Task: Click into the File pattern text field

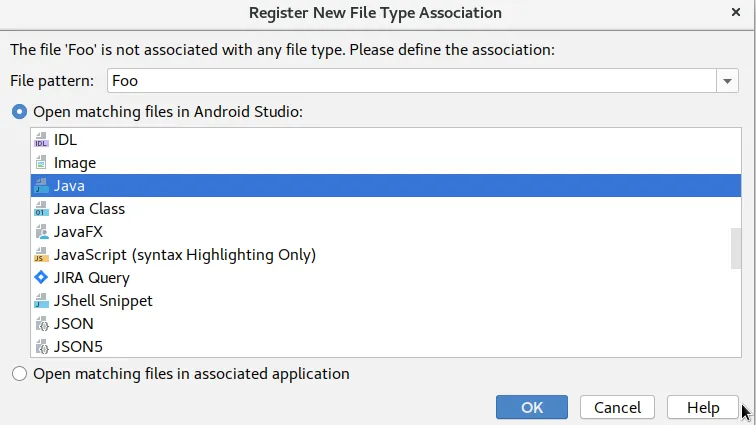Action: (410, 81)
